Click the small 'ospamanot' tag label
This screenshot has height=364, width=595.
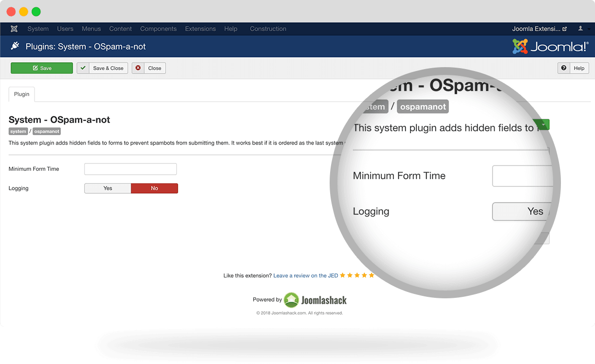[47, 131]
